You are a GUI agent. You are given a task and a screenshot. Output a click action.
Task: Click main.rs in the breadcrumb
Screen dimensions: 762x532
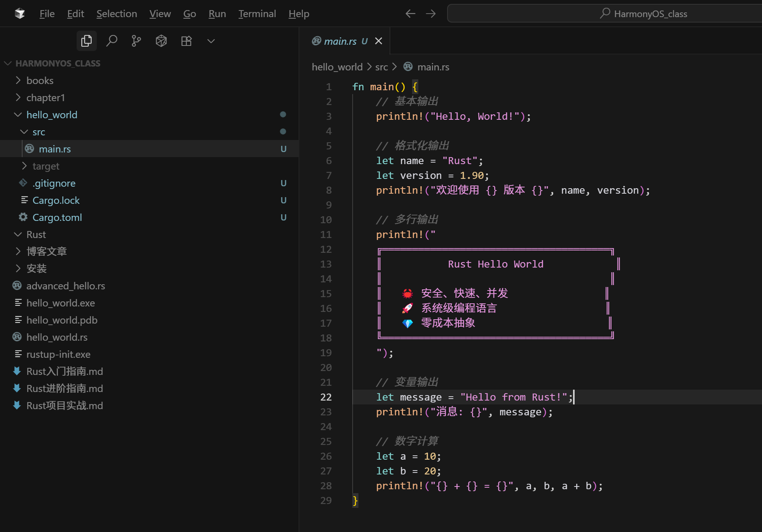(x=433, y=67)
